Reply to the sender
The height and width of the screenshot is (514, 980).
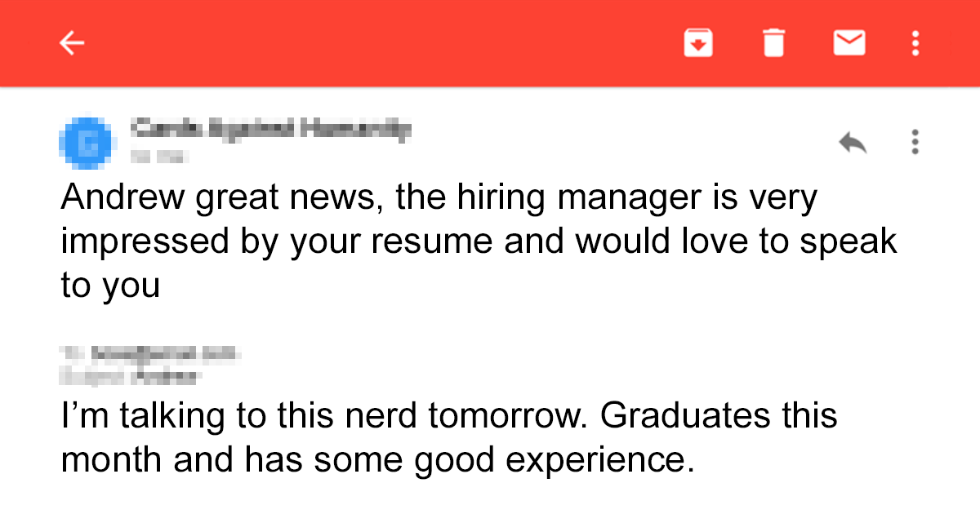pyautogui.click(x=853, y=141)
